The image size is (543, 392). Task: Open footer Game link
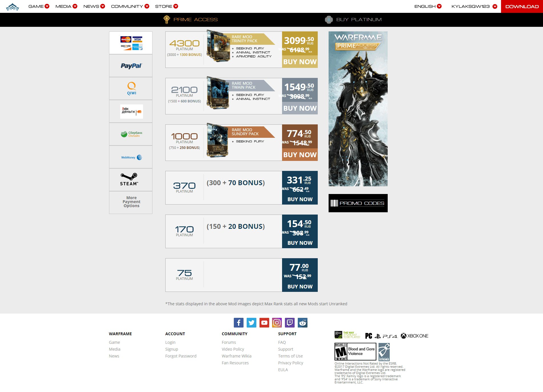pyautogui.click(x=114, y=342)
